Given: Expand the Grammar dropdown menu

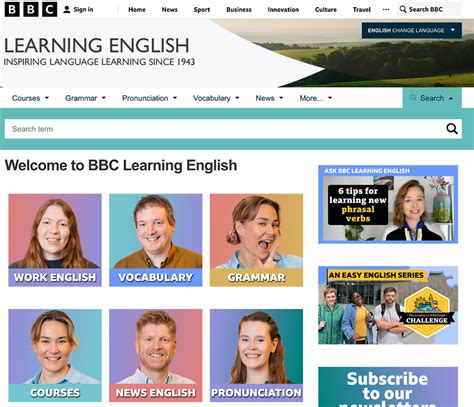Looking at the screenshot, I should point(85,98).
